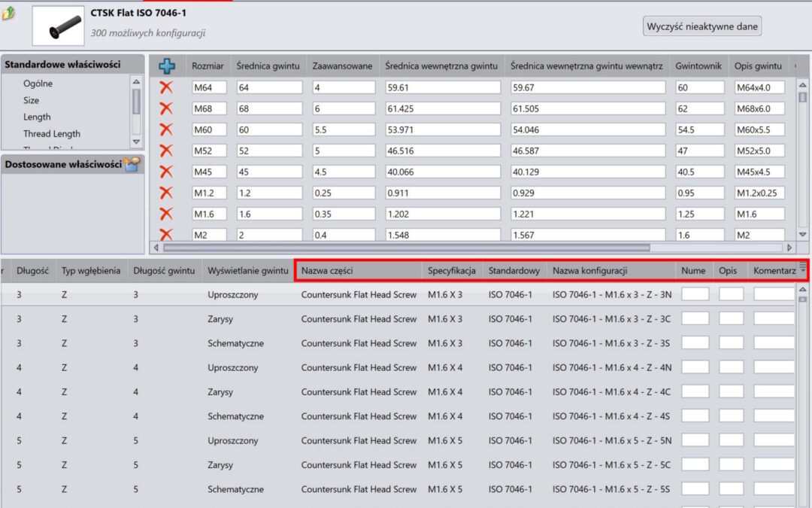The height and width of the screenshot is (508, 812).
Task: Delete the M64 size row
Action: click(167, 87)
